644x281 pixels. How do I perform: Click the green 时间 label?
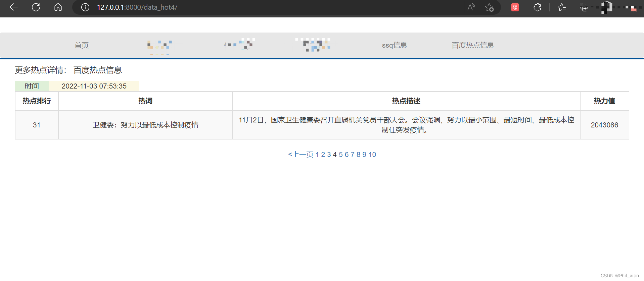coord(32,86)
